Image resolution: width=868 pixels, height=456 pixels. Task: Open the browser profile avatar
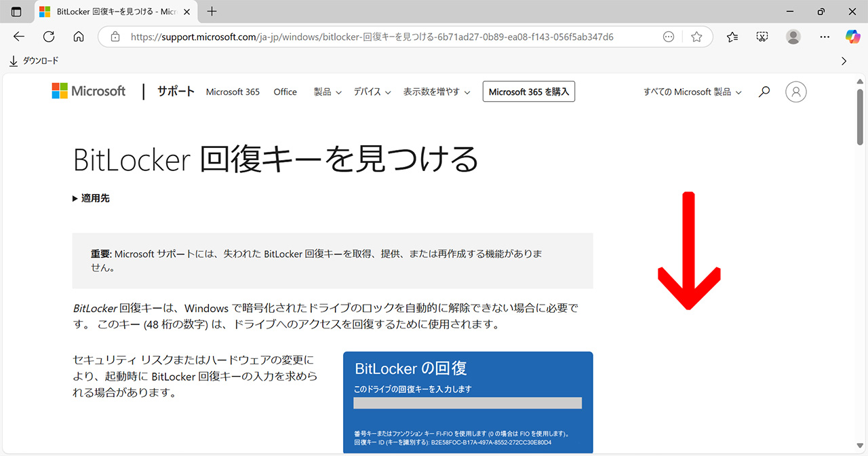point(793,37)
